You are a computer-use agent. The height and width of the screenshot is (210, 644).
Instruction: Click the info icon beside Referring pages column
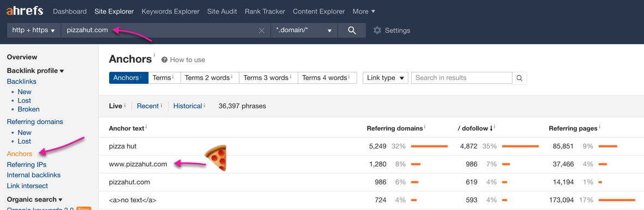point(599,127)
